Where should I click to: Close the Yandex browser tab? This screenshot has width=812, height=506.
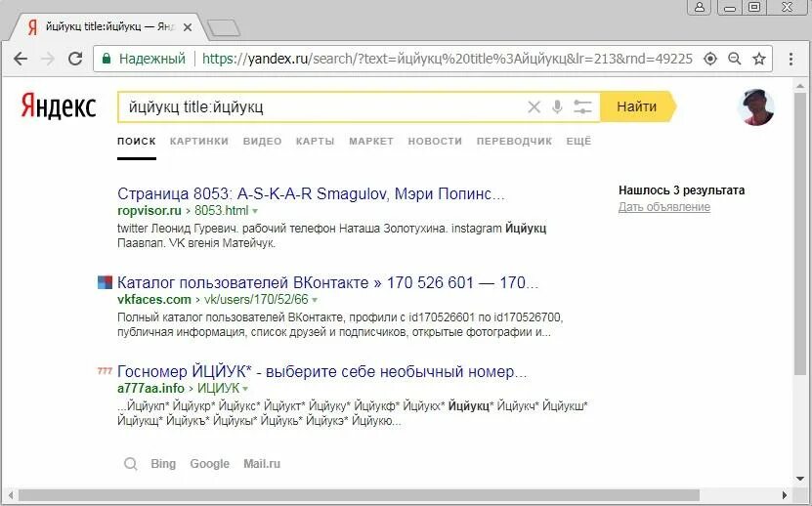(188, 27)
